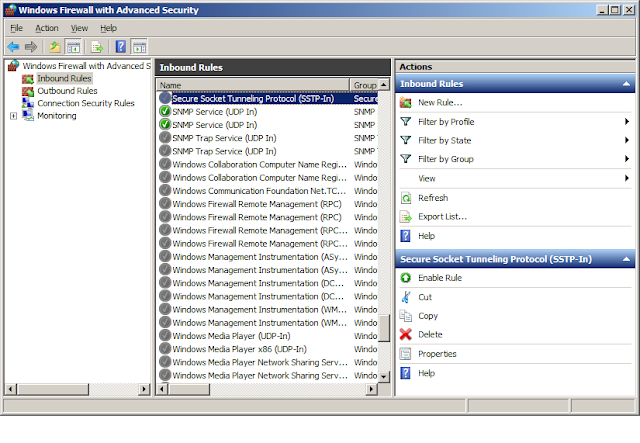This screenshot has width=640, height=443.
Task: Open the Filter by State submenu arrow
Action: click(x=627, y=140)
